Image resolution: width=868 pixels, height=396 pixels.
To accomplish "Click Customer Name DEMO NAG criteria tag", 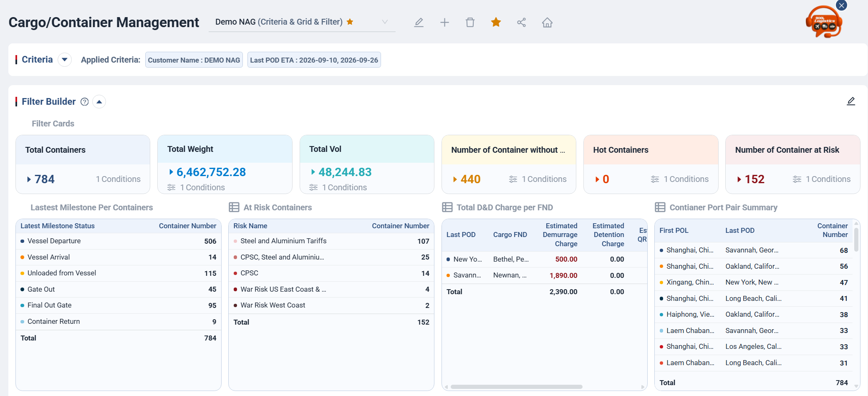I will coord(194,60).
